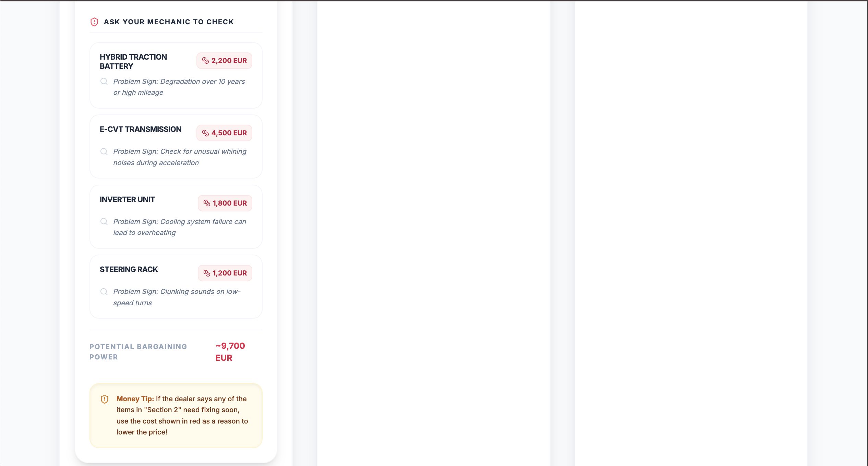Click the magnifying glass beside the battery degradation note
The image size is (868, 466).
coord(104,82)
